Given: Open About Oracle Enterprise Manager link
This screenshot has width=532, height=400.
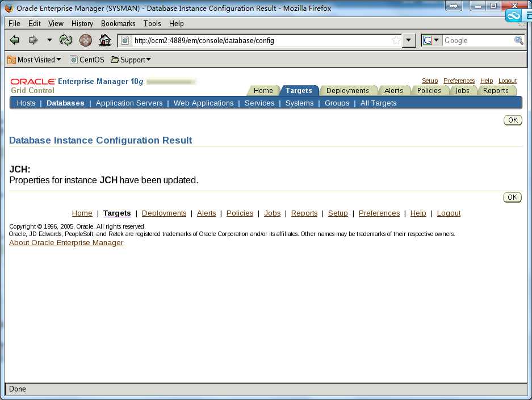Looking at the screenshot, I should tap(66, 243).
